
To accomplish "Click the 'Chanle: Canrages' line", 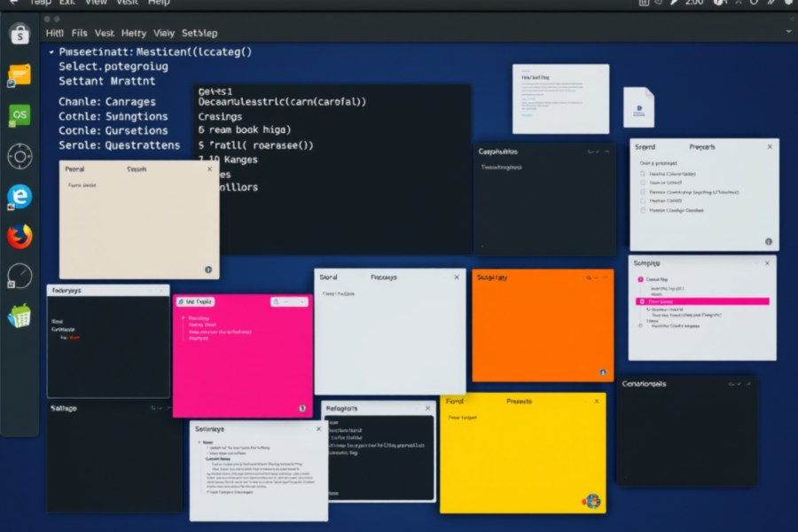I will [107, 102].
